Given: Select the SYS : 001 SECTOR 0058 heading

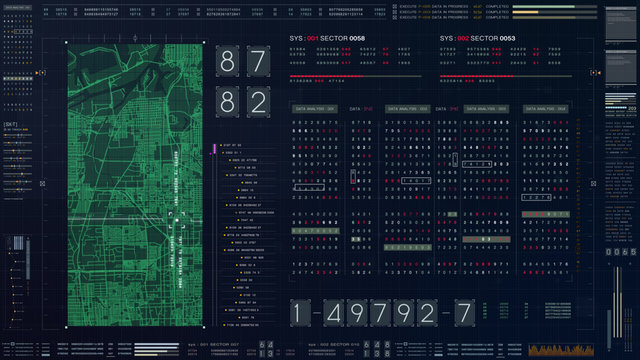Looking at the screenshot, I should click(x=327, y=38).
